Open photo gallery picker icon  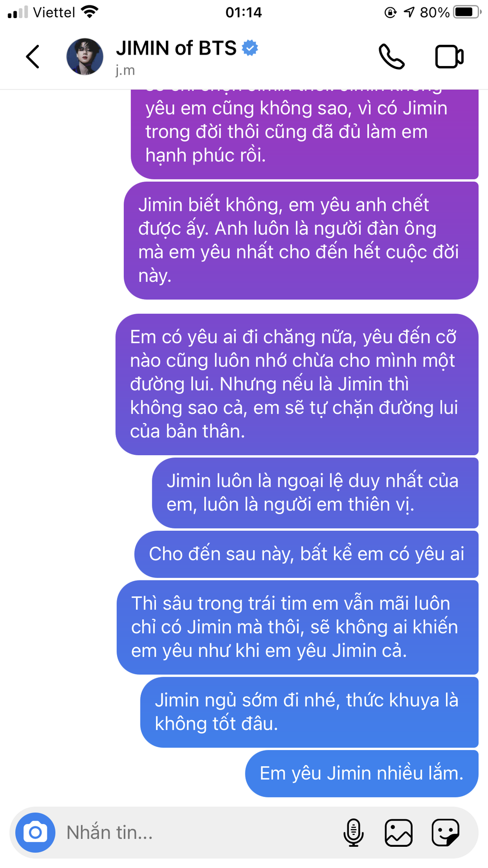399,832
